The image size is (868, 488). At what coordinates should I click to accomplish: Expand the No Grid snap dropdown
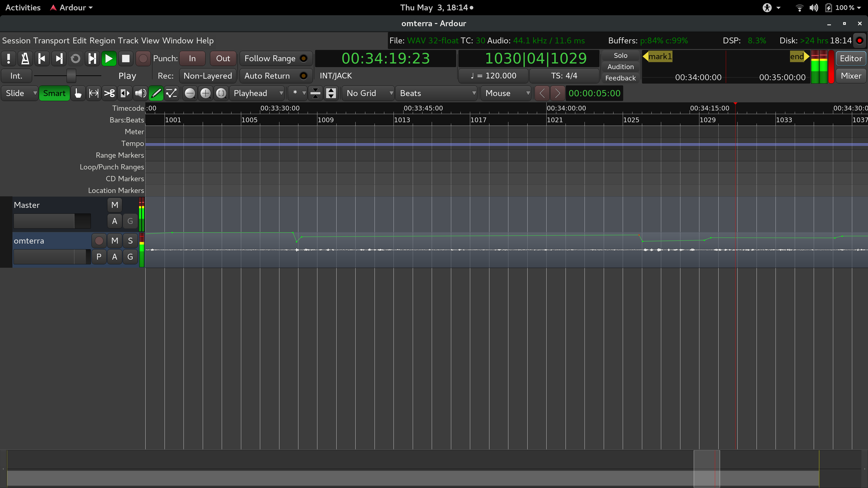368,93
